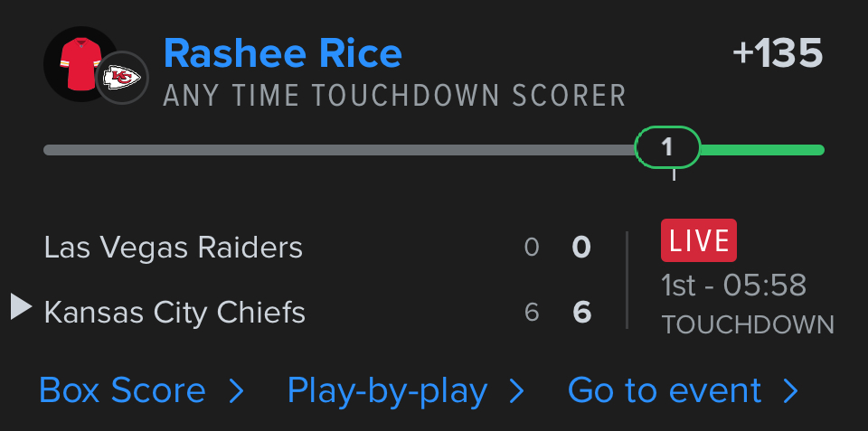868x431 pixels.
Task: Select the Go to event text link
Action: 665,390
